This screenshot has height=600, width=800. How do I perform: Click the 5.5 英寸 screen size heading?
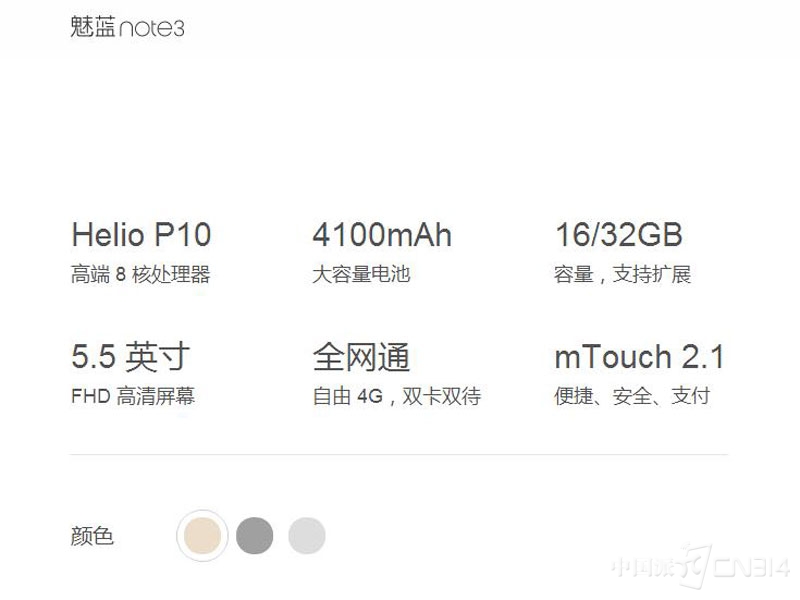pos(131,356)
